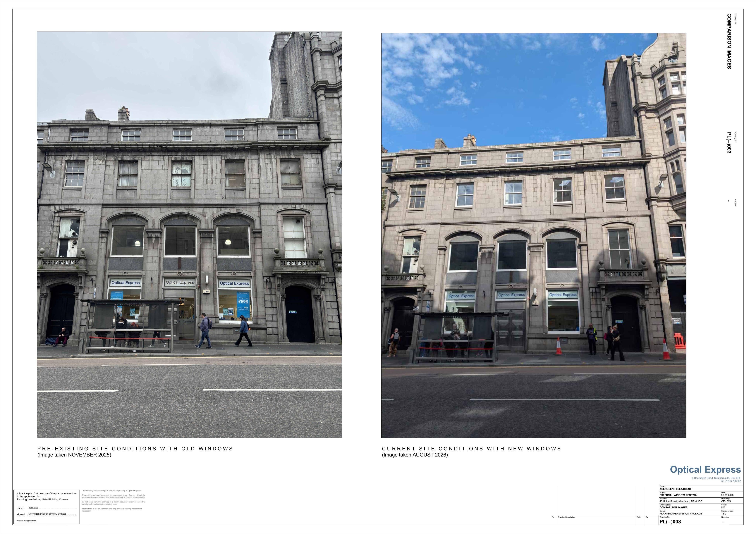Click address '40 Union Street, Aberdeen, AB10 1BD'
This screenshot has height=534, width=756.
(x=681, y=501)
